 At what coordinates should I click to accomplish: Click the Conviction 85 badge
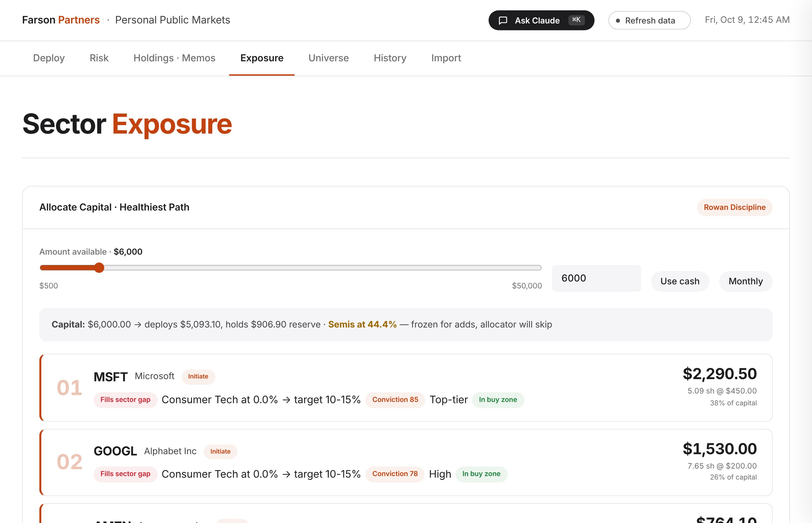click(395, 400)
